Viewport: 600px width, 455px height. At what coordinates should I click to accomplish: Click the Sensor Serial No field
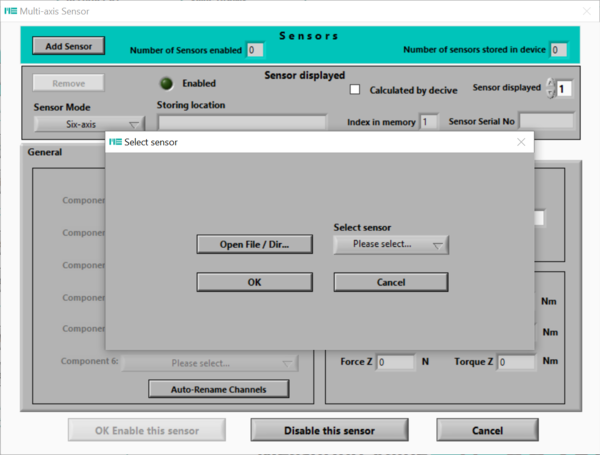click(546, 122)
